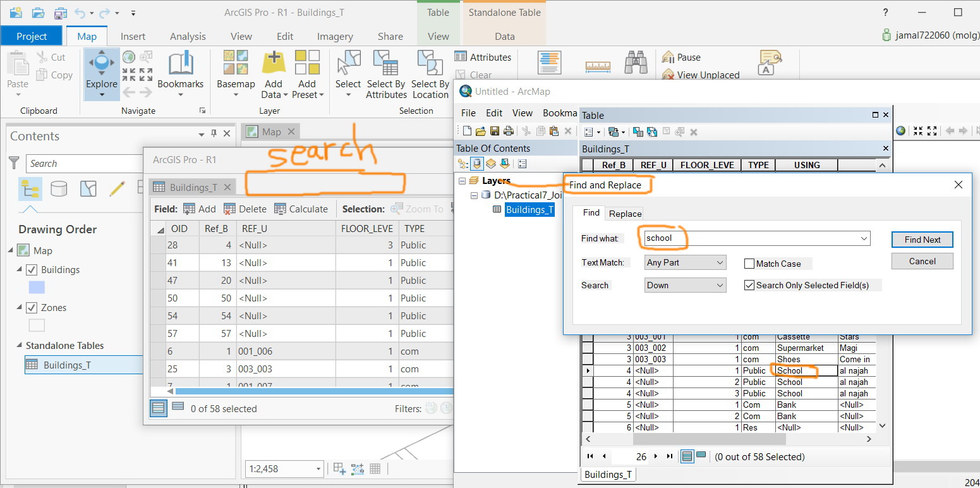Screen dimensions: 980x488
Task: Click List By Source in ArcMap Table Of Contents
Action: click(x=477, y=164)
